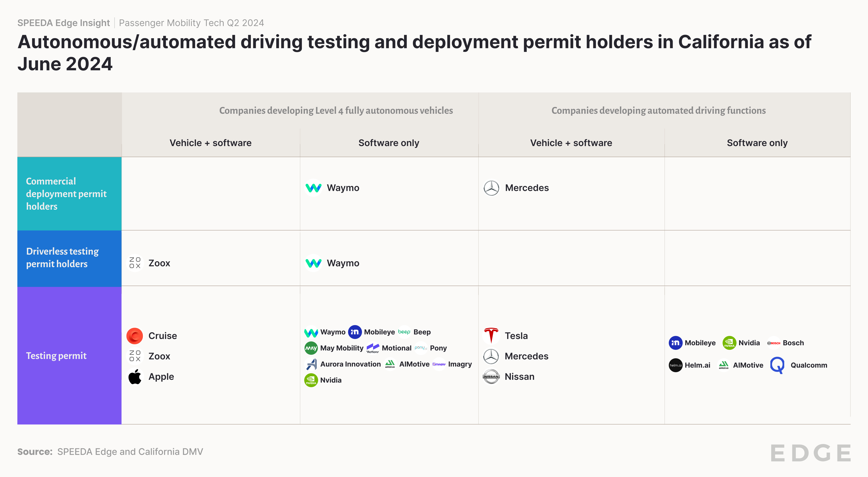
Task: Click the Pony logo
Action: pyautogui.click(x=421, y=348)
